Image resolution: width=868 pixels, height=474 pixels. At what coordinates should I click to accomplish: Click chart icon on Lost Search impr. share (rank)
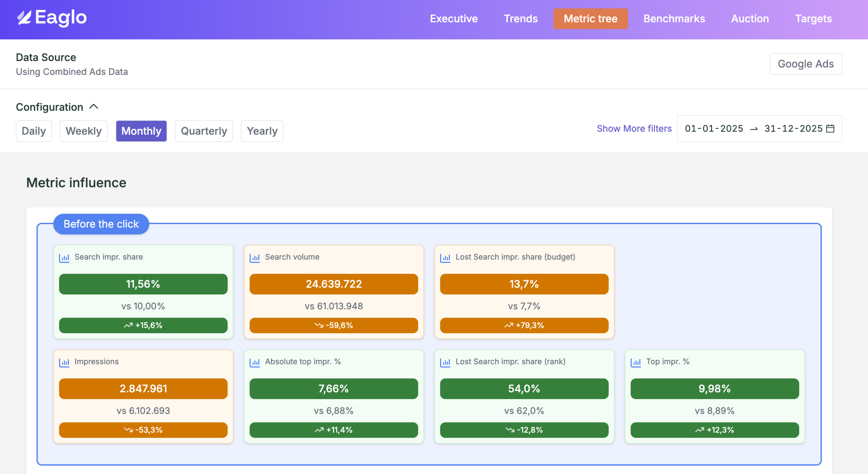click(445, 362)
